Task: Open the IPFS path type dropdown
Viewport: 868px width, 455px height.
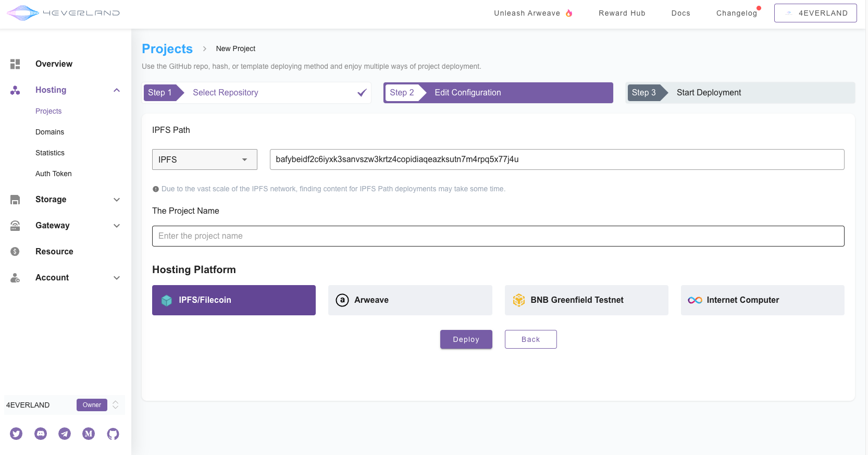Action: pos(204,159)
